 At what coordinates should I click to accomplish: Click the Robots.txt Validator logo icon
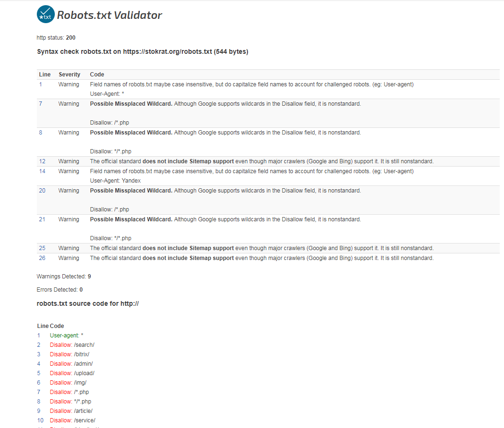click(x=46, y=15)
